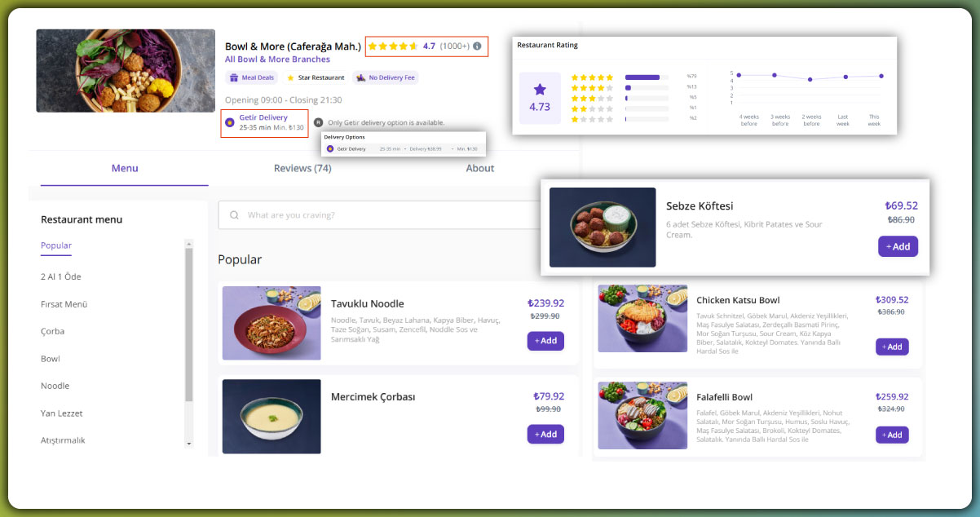Select 2 Al 1 Öde category
The height and width of the screenshot is (517, 980).
[61, 276]
